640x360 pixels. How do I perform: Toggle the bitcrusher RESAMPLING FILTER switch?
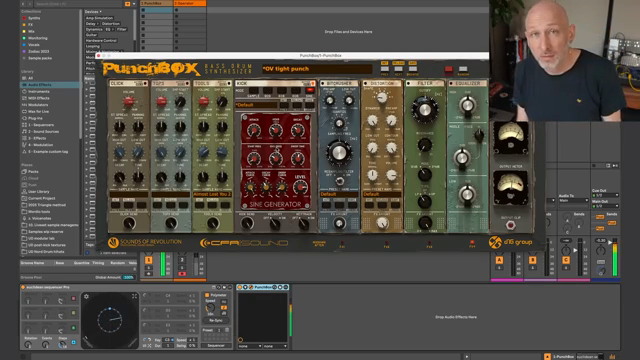pyautogui.click(x=339, y=181)
